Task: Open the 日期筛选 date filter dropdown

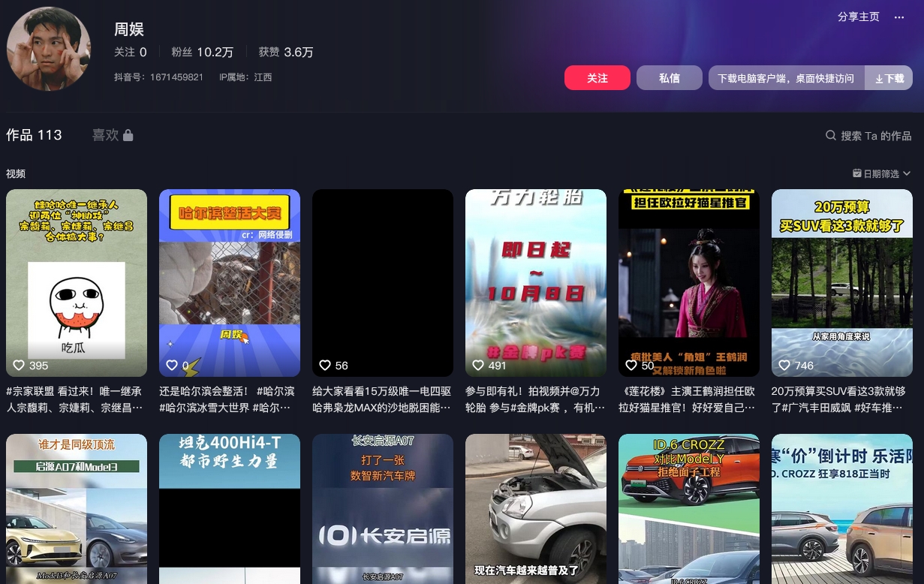Action: pyautogui.click(x=882, y=173)
